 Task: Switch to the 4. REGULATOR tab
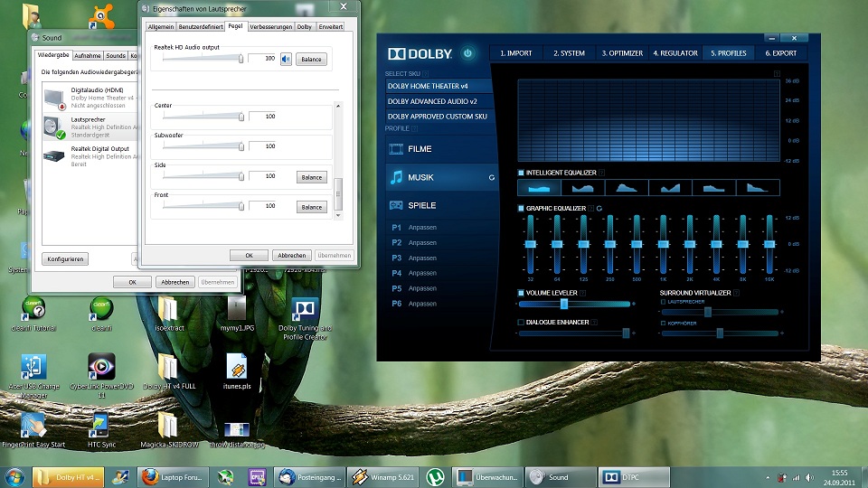pos(675,53)
